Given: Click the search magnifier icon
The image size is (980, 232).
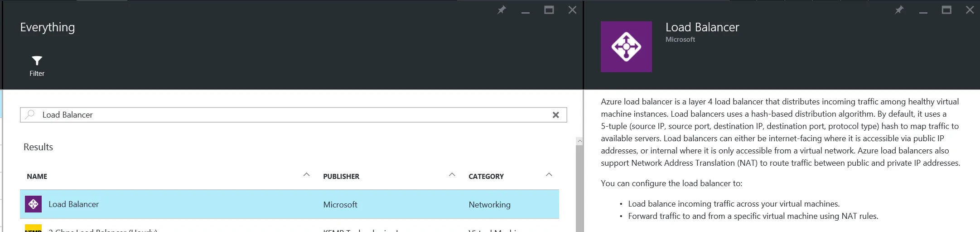Looking at the screenshot, I should [30, 115].
